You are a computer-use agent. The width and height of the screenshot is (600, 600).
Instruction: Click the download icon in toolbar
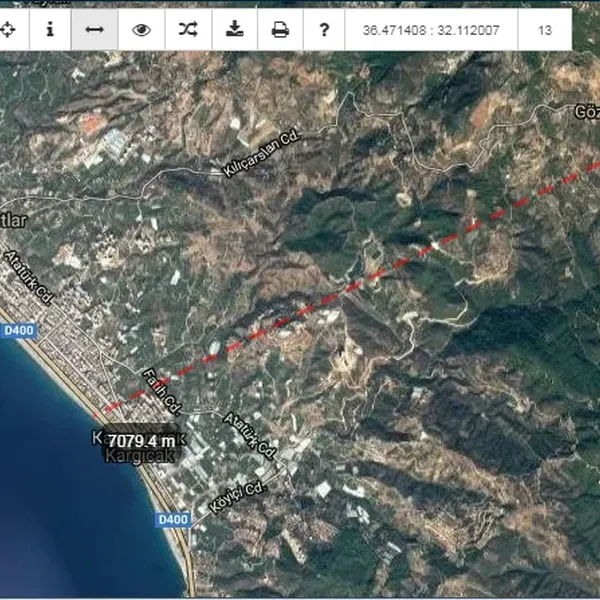(235, 29)
